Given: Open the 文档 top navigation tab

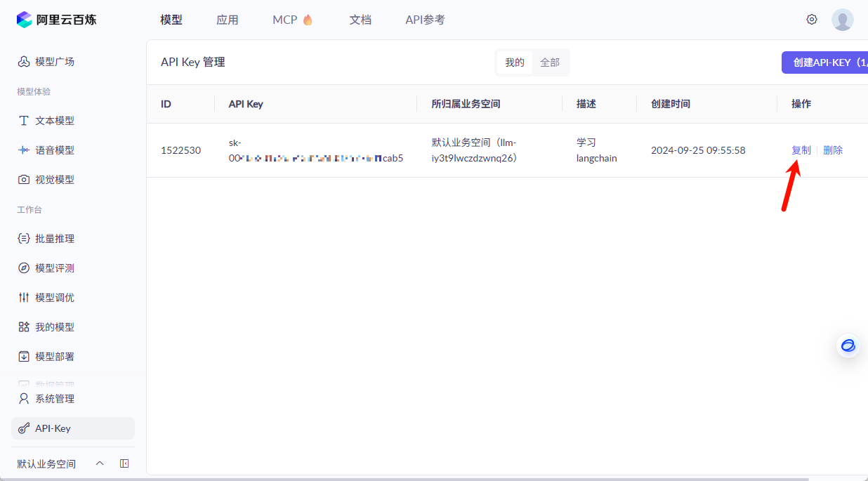Looking at the screenshot, I should [360, 20].
